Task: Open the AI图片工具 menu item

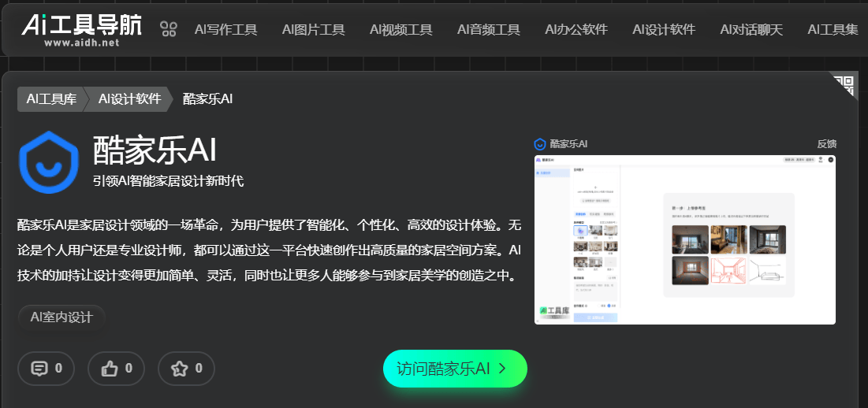Action: tap(313, 30)
